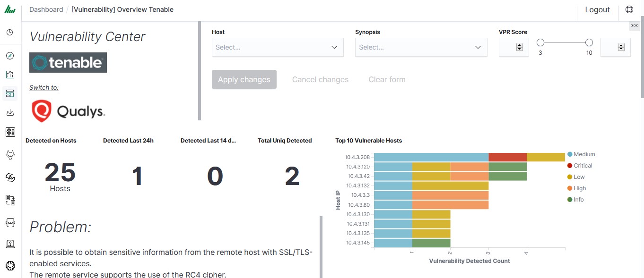The height and width of the screenshot is (278, 644).
Task: Toggle the Low legend entry
Action: click(x=576, y=177)
